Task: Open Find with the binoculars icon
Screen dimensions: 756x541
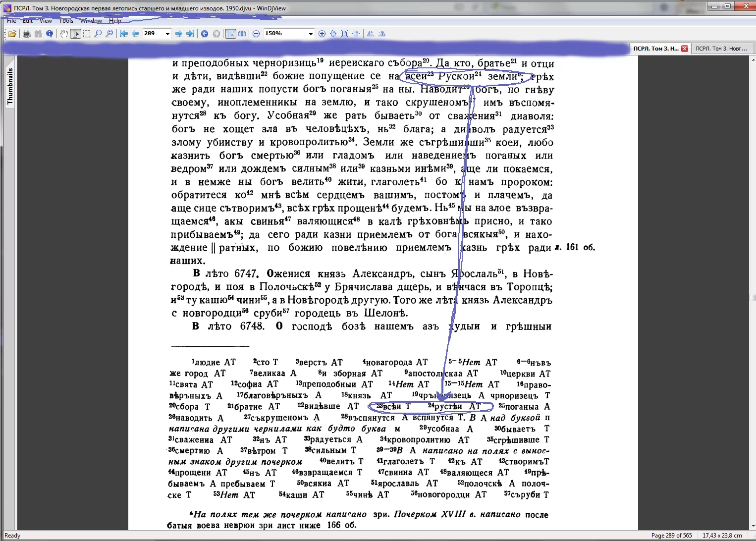Action: 38,34
